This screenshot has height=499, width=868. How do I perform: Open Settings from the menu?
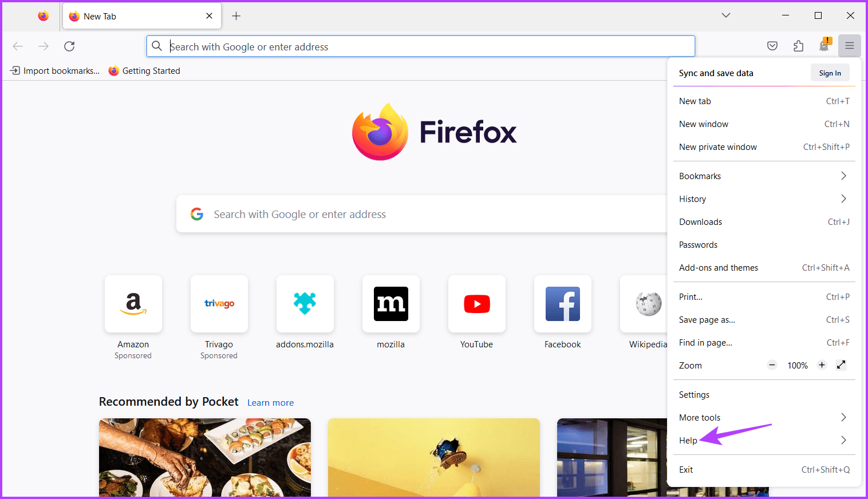click(764, 395)
